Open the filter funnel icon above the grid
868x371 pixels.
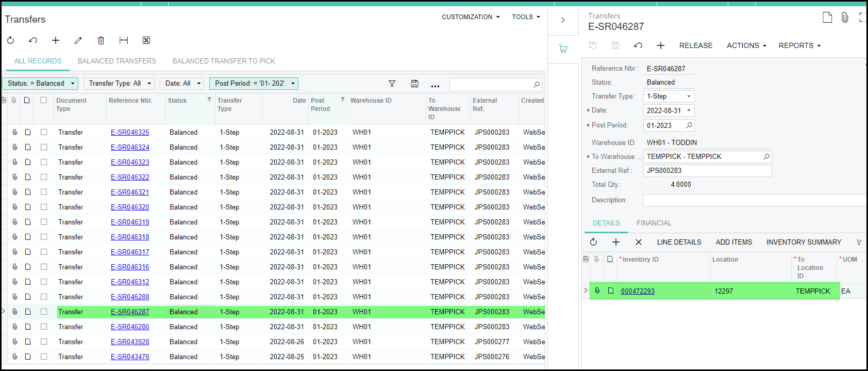tap(392, 84)
